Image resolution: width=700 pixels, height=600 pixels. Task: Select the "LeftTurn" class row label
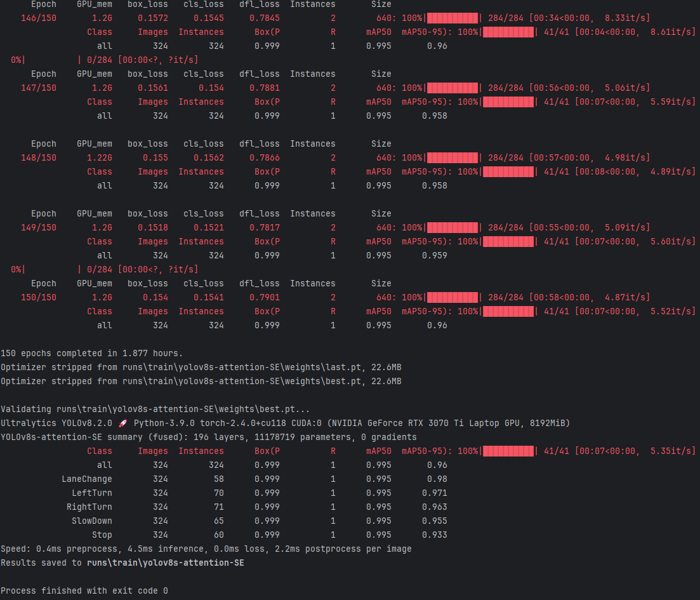pyautogui.click(x=92, y=493)
